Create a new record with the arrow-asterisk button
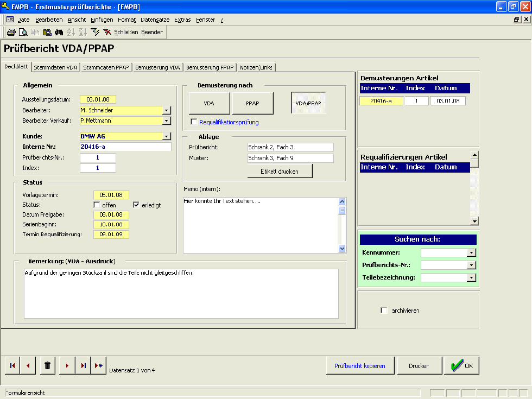The height and width of the screenshot is (399, 532). click(x=98, y=365)
